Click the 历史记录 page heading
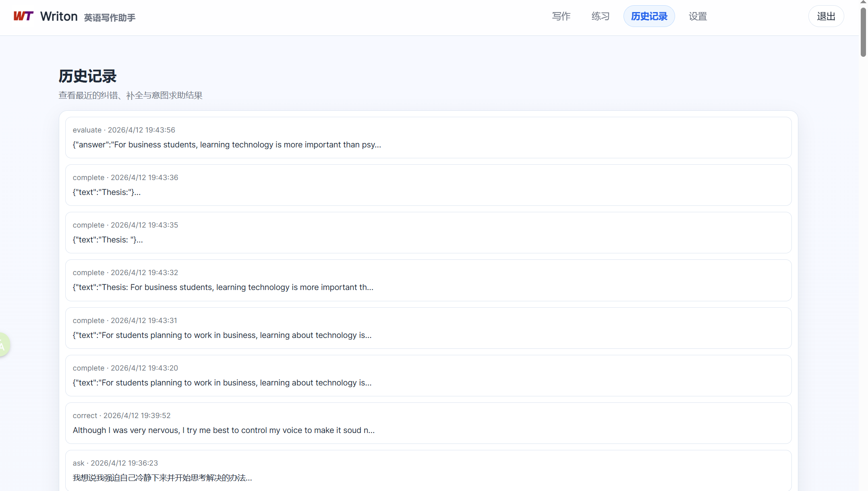 pyautogui.click(x=87, y=76)
